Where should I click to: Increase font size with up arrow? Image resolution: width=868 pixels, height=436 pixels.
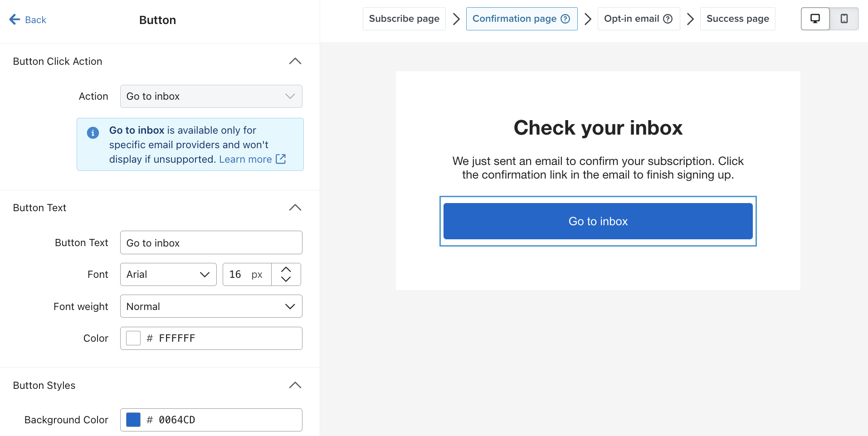click(x=286, y=269)
